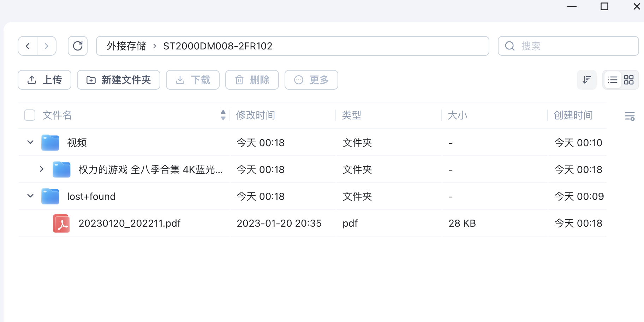This screenshot has width=644, height=322.
Task: Open the sort order options
Action: click(x=586, y=80)
